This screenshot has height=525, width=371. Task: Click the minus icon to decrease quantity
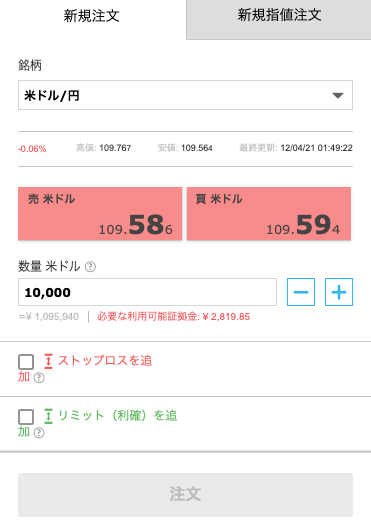(x=301, y=292)
